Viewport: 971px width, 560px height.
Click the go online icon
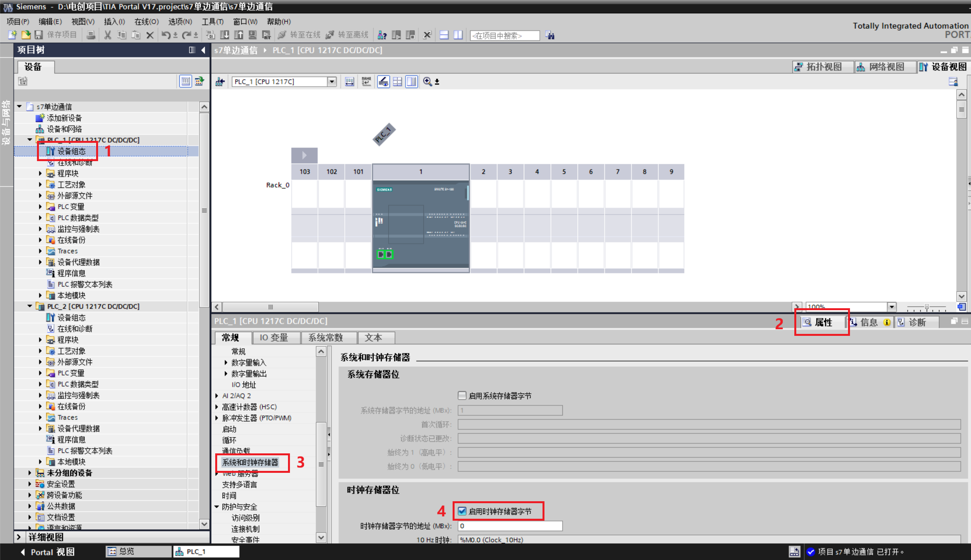pos(282,35)
